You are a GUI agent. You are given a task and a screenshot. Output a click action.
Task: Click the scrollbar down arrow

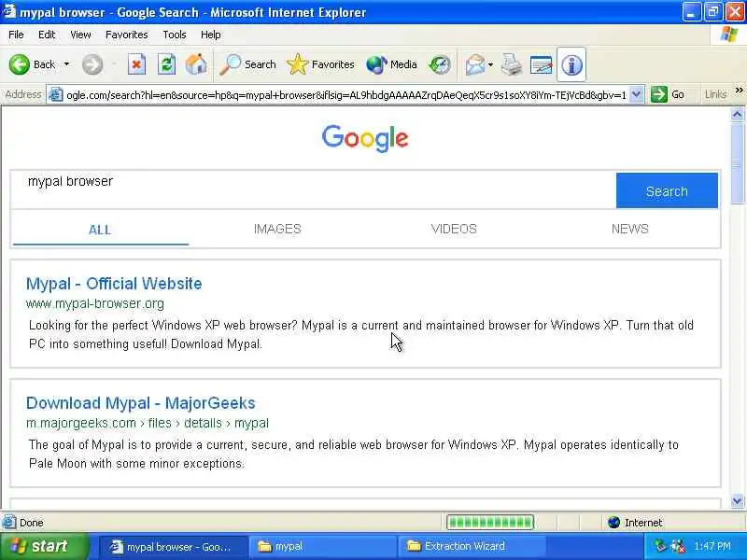tap(737, 501)
